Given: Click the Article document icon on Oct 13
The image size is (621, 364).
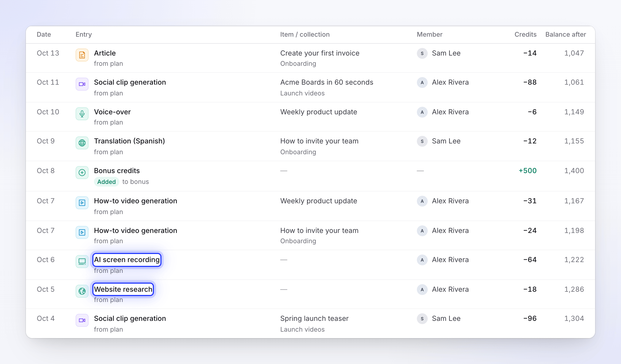Looking at the screenshot, I should click(x=82, y=55).
